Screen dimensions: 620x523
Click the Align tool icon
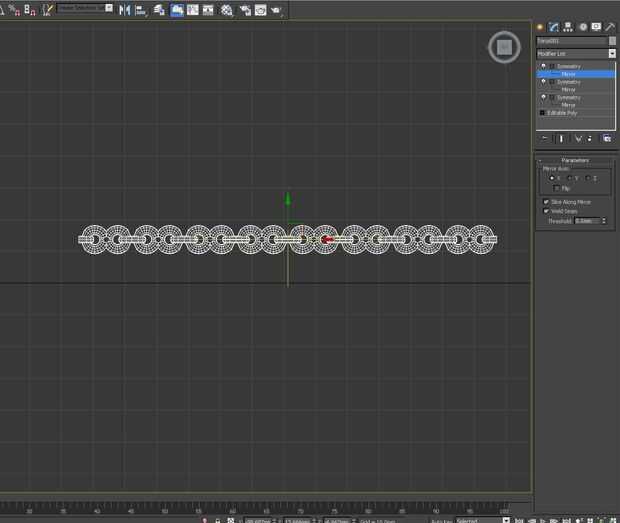(x=140, y=10)
